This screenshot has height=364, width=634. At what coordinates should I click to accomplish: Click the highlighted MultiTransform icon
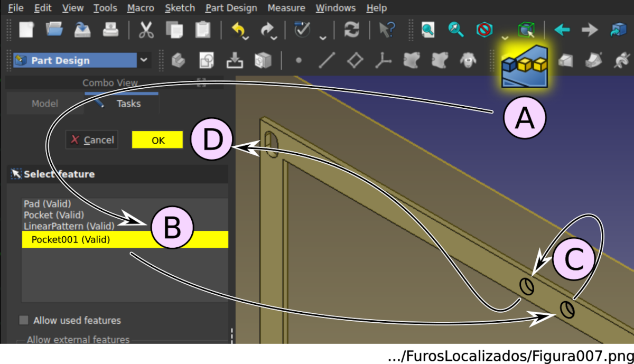pyautogui.click(x=525, y=67)
